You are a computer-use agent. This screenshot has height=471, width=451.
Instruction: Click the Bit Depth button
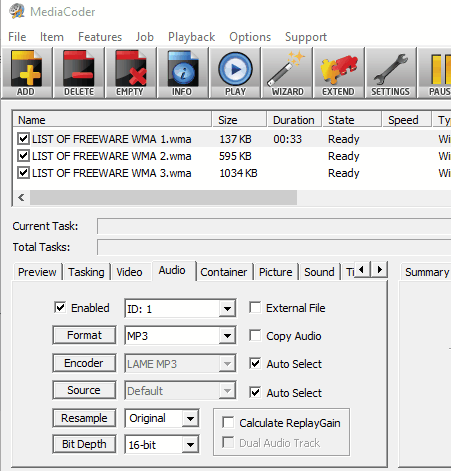(84, 444)
